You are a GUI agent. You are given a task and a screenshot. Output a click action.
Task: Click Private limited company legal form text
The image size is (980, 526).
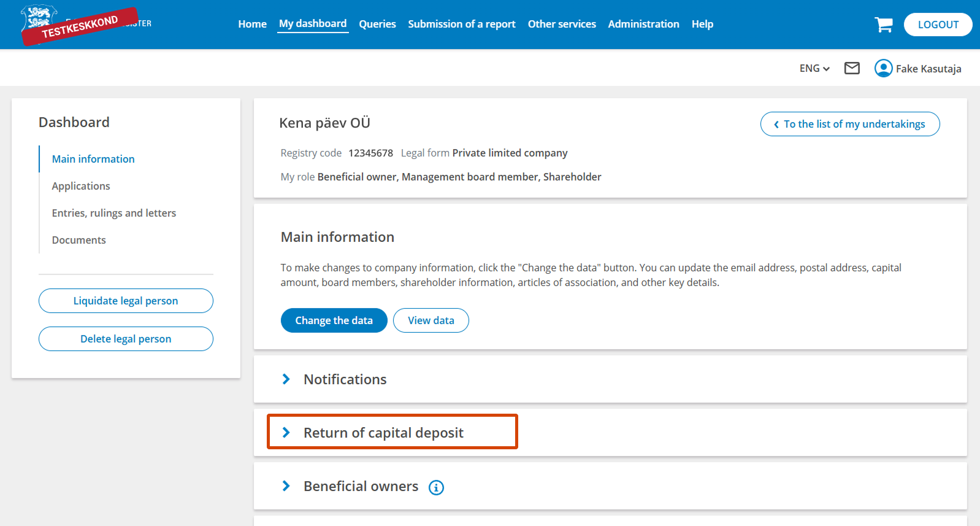[x=510, y=153]
